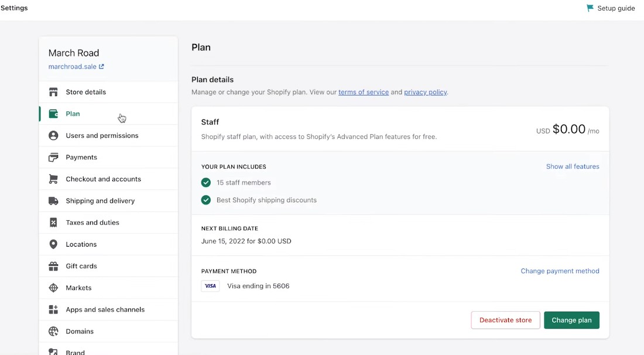Screen dimensions: 644x355
Task: Click the '15 staff members' text
Action: [244, 182]
